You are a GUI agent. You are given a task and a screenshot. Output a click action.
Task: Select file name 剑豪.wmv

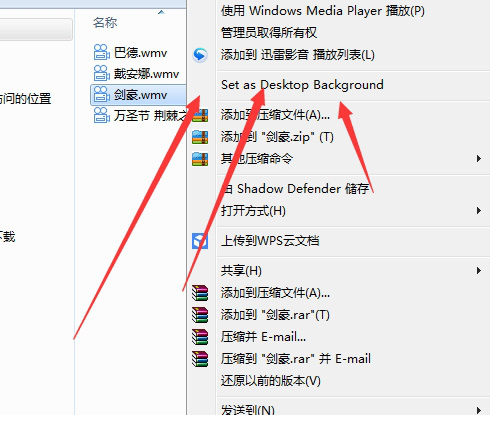(140, 95)
